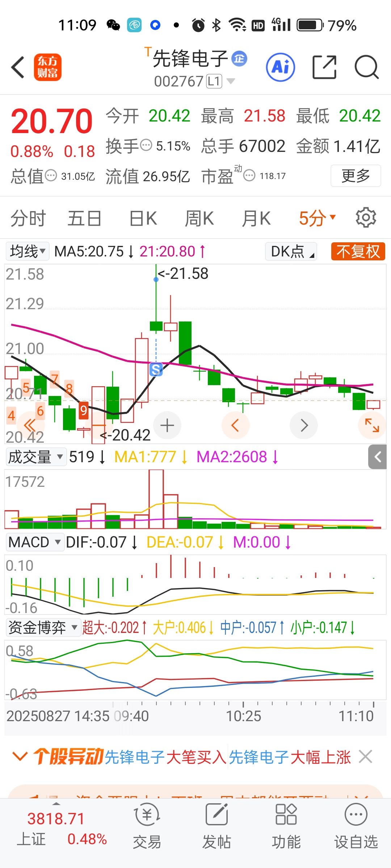Collapse the 个股异动 chevron
Image resolution: width=391 pixels, height=868 pixels.
20,756
